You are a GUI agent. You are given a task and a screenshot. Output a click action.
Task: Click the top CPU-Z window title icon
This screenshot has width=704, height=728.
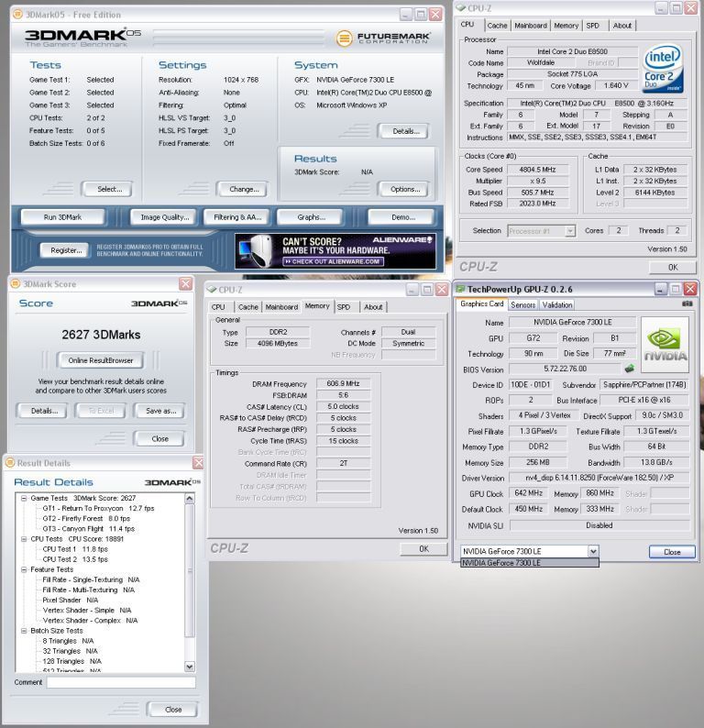[461, 8]
